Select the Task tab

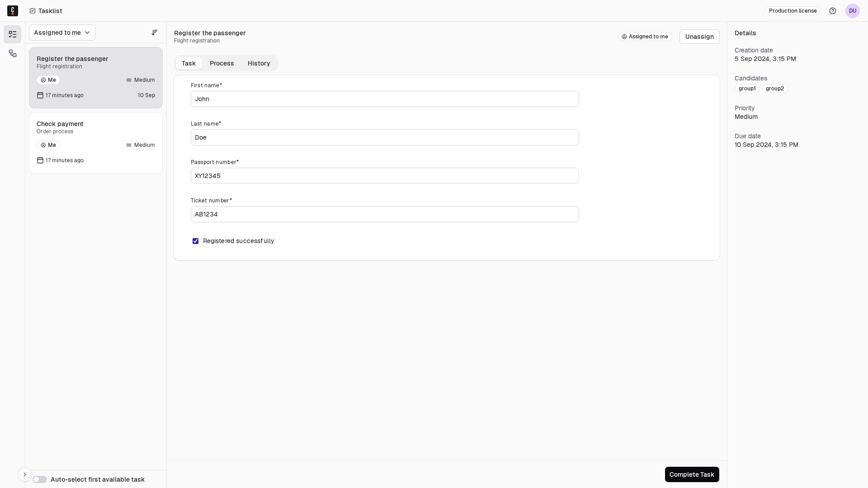coord(189,63)
